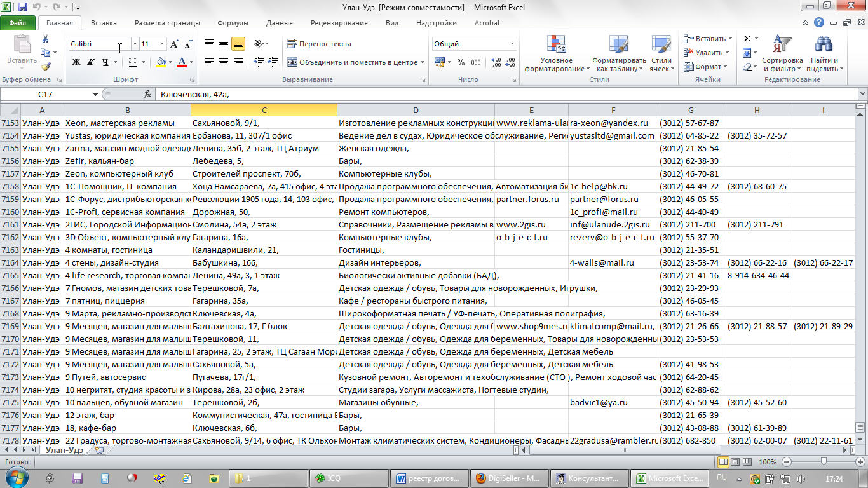Toggle align text right
This screenshot has height=488, width=868.
click(x=238, y=62)
